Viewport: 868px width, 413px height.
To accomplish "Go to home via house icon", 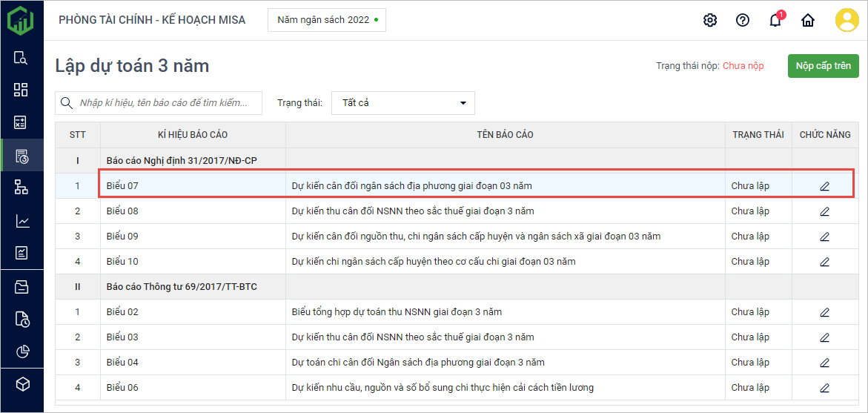I will 808,20.
